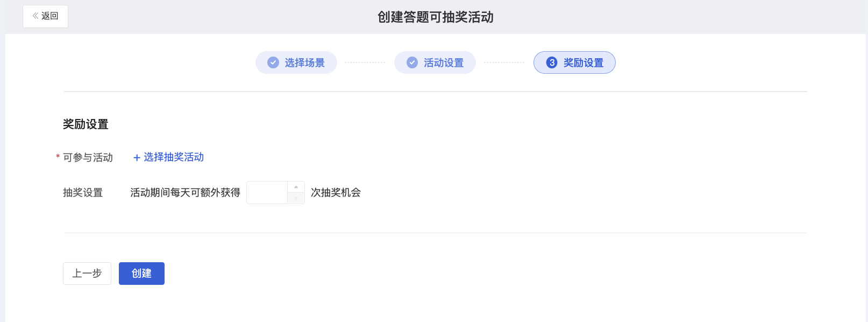
Task: Click the plus icon before 选择抽奖活动
Action: (x=137, y=158)
